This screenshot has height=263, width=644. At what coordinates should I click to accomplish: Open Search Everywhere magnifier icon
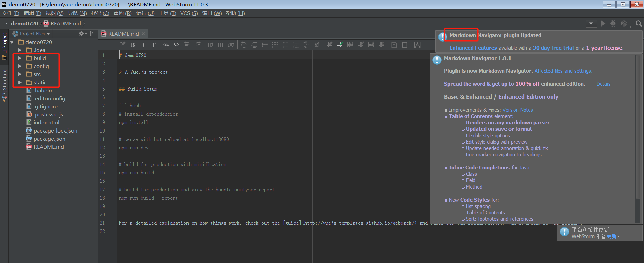coord(639,23)
